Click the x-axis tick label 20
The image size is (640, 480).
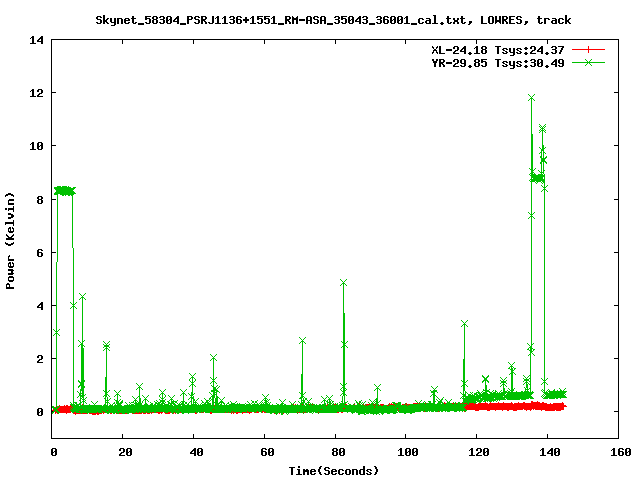125,452
